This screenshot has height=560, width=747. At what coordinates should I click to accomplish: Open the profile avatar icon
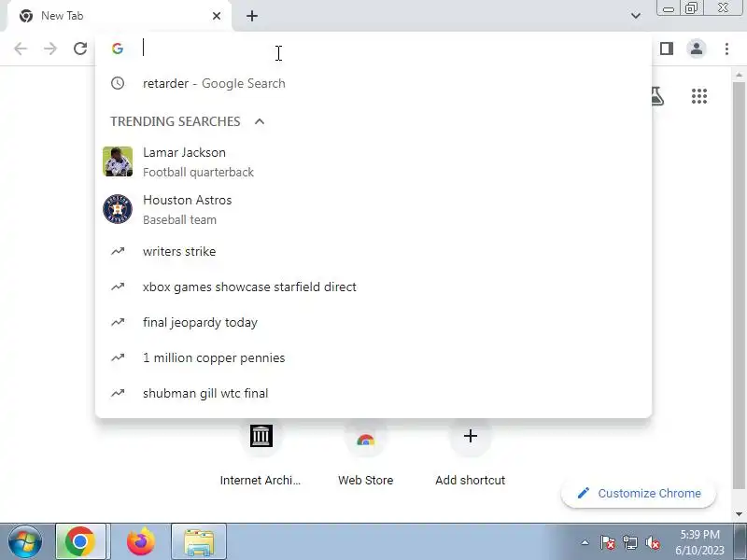pos(697,49)
